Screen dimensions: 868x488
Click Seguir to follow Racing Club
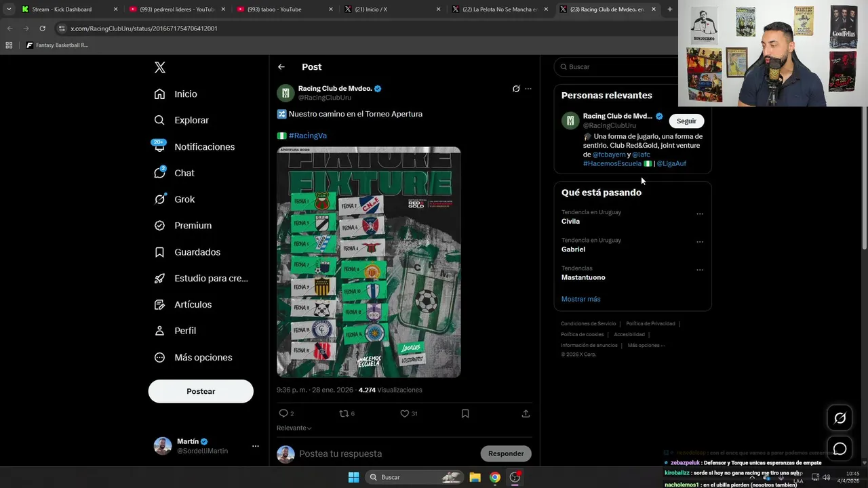click(x=686, y=121)
